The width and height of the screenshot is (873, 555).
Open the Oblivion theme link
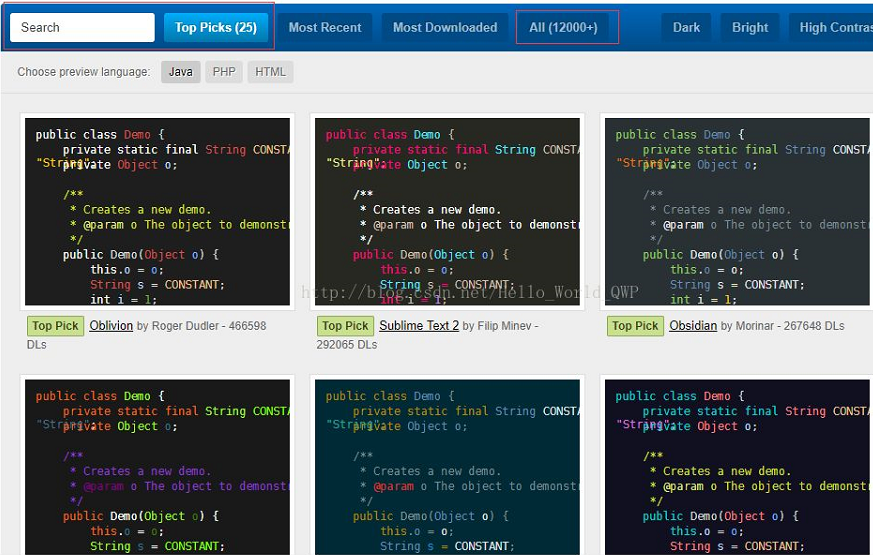[111, 326]
